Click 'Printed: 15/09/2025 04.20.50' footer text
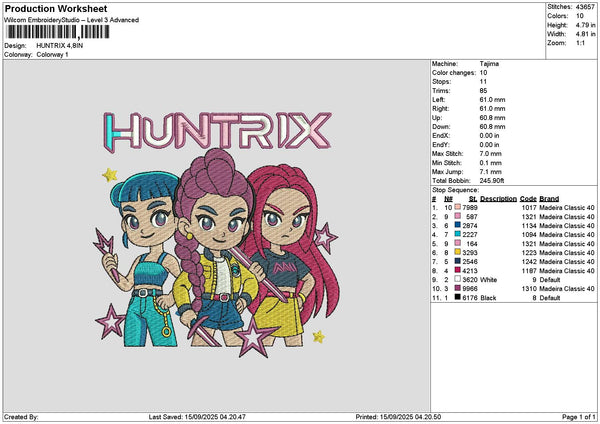Viewport: 600px width, 424px height. tap(398, 417)
